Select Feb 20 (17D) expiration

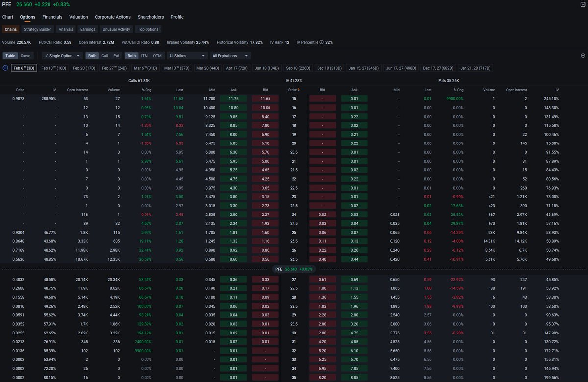click(x=84, y=68)
